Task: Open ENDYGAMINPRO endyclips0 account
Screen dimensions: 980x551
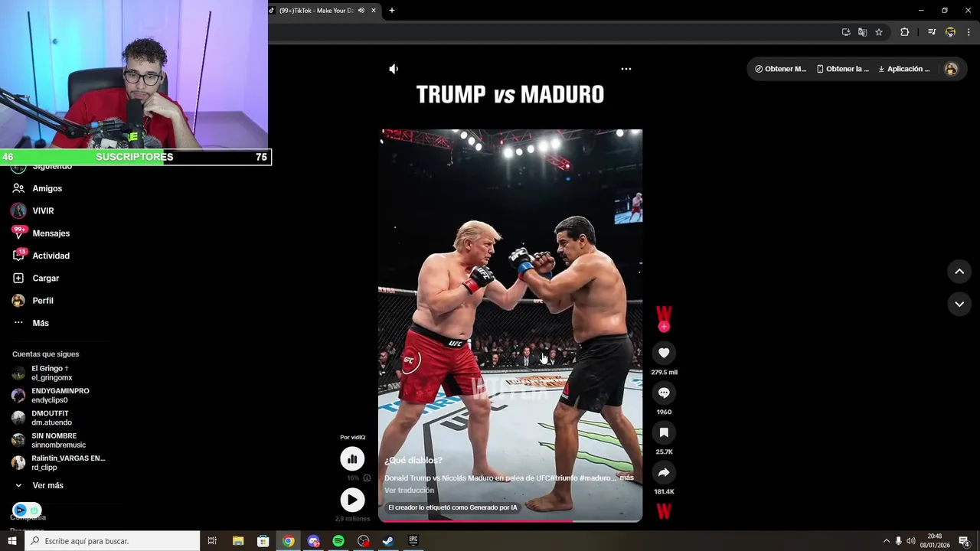Action: [60, 395]
